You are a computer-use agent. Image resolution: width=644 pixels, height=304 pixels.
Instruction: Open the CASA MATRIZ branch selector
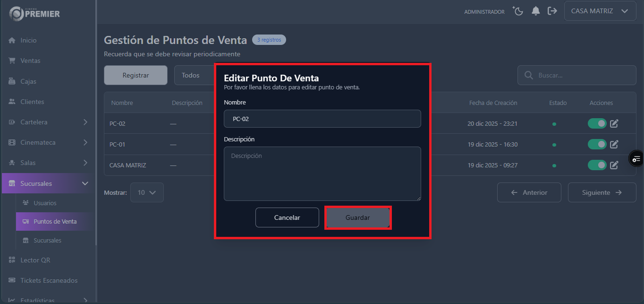pos(600,10)
